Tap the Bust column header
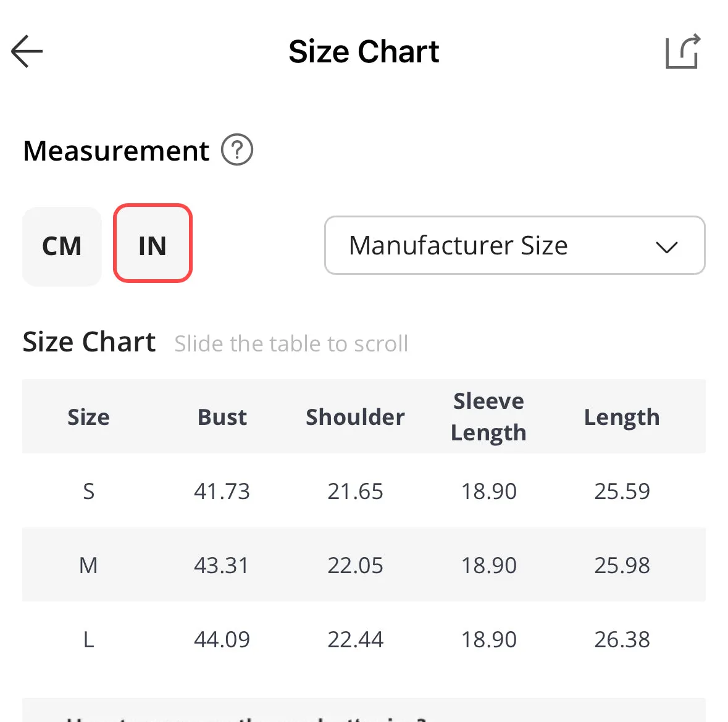Viewport: 728px width, 722px height. pyautogui.click(x=222, y=417)
